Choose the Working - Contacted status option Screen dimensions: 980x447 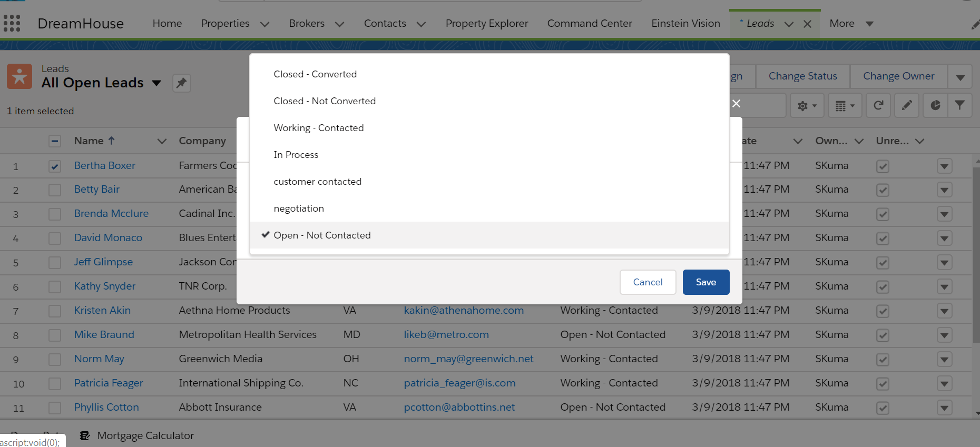point(318,128)
